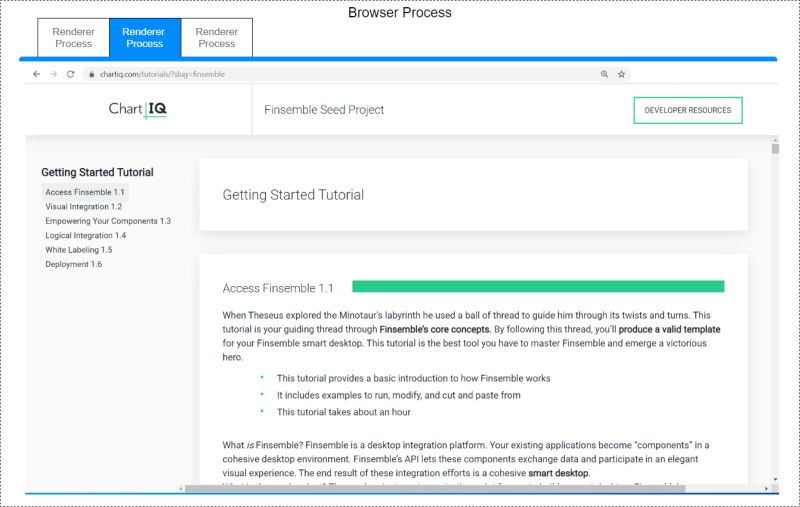Open DEVELOPER RESOURCES button
This screenshot has height=507, width=800.
[x=688, y=110]
